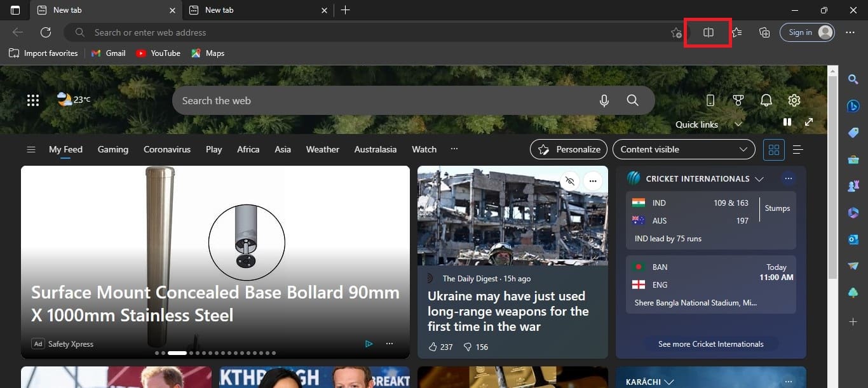The image size is (868, 388).
Task: Customize the sidebar with the plus icon
Action: [x=853, y=322]
